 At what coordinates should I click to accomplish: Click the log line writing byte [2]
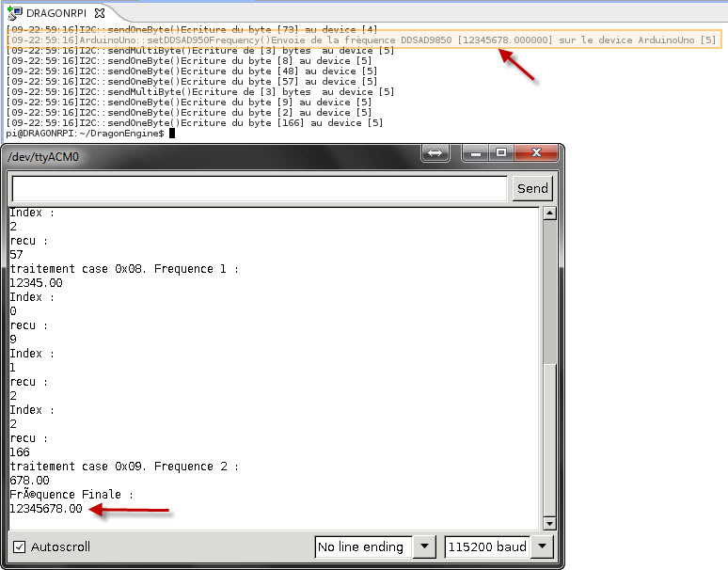click(189, 112)
